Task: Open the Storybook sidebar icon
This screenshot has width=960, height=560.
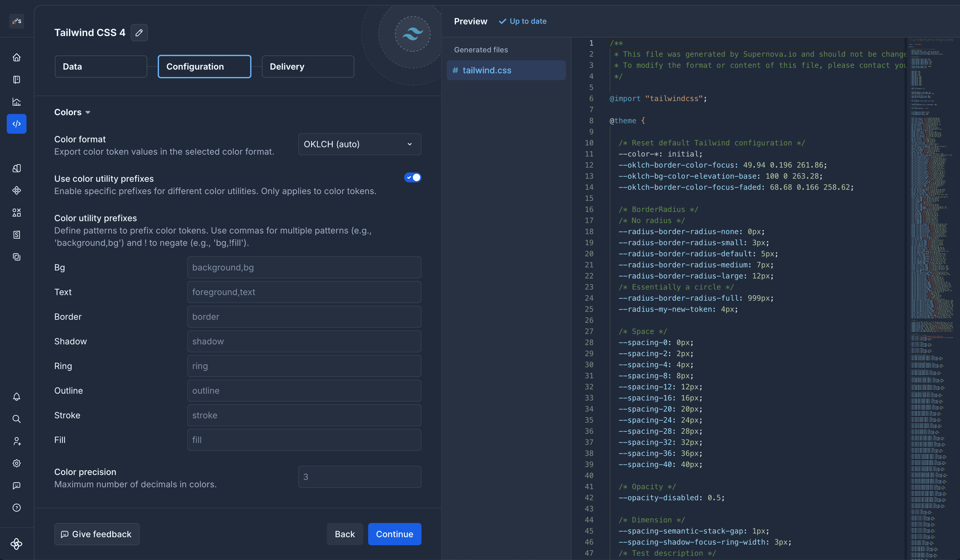Action: point(17,234)
